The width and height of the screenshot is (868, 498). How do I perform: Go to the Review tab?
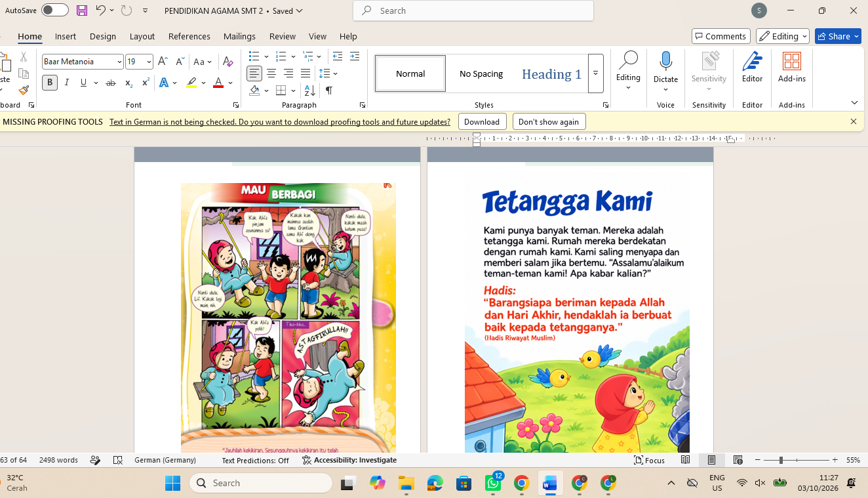[283, 36]
